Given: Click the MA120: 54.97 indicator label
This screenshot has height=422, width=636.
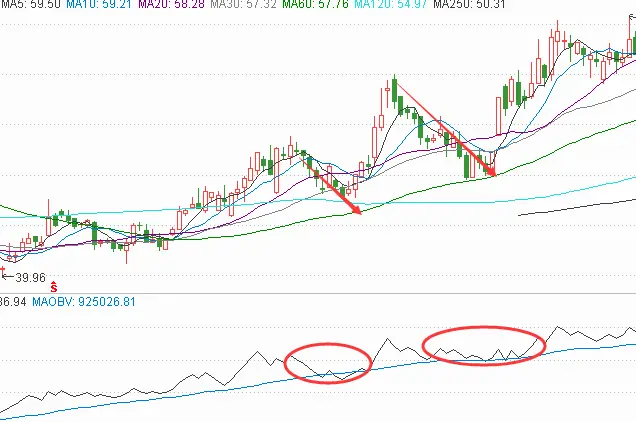Looking at the screenshot, I should (x=391, y=4).
